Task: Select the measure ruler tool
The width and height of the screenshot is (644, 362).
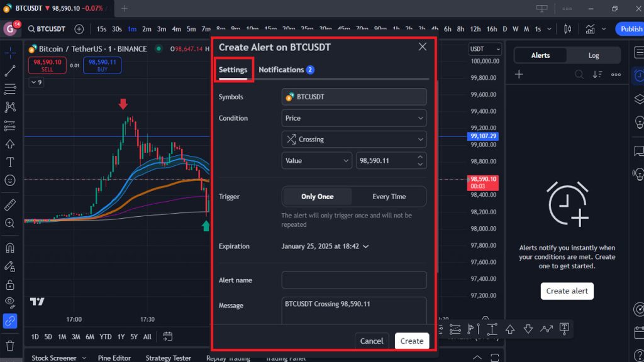Action: [9, 205]
